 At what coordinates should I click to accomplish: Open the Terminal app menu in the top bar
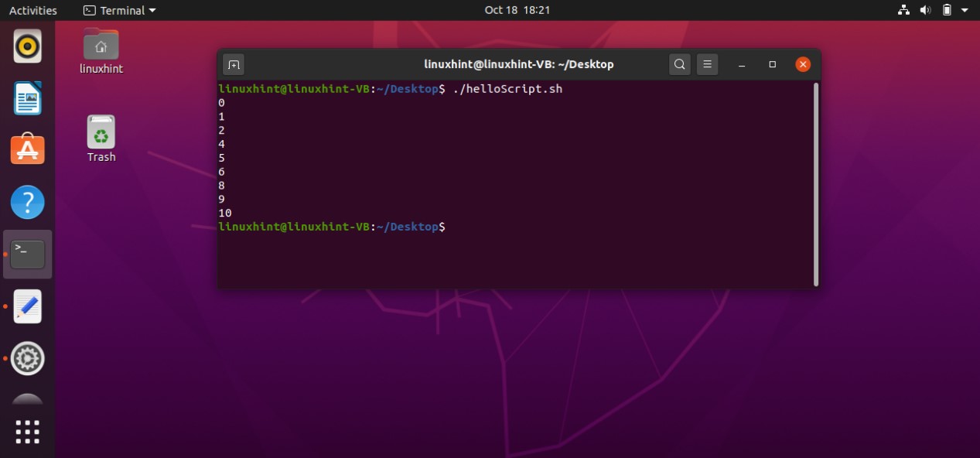(119, 10)
